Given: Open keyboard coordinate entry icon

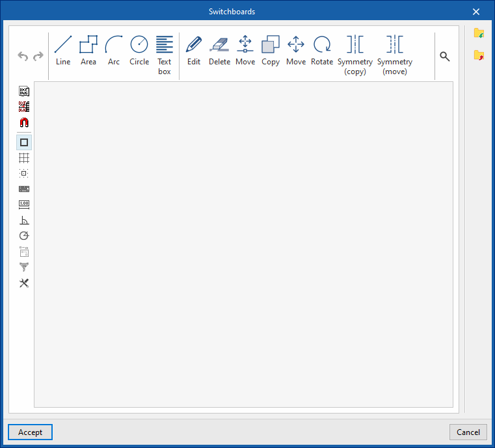Looking at the screenshot, I should (24, 189).
